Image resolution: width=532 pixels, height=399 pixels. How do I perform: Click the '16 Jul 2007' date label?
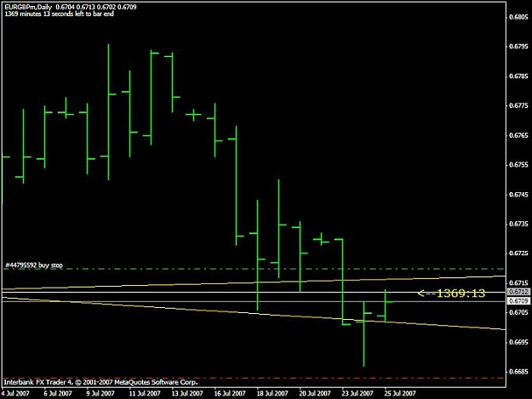[229, 394]
